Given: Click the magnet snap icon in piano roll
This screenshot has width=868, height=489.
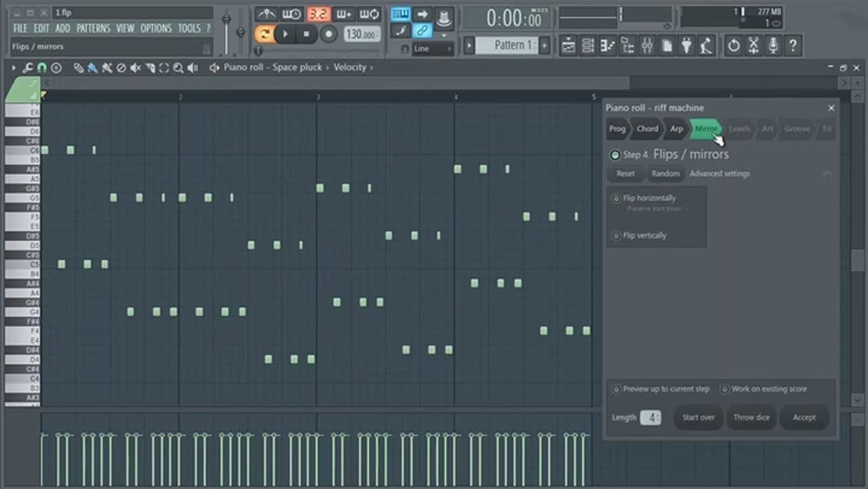Looking at the screenshot, I should [42, 68].
